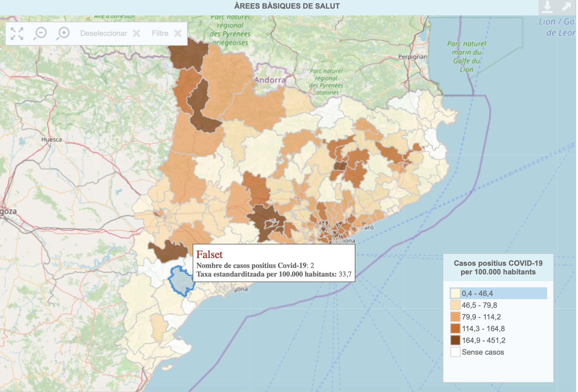Click the darkest brown 164,9 - 451,2 swatch
This screenshot has height=392, width=578.
coord(455,340)
